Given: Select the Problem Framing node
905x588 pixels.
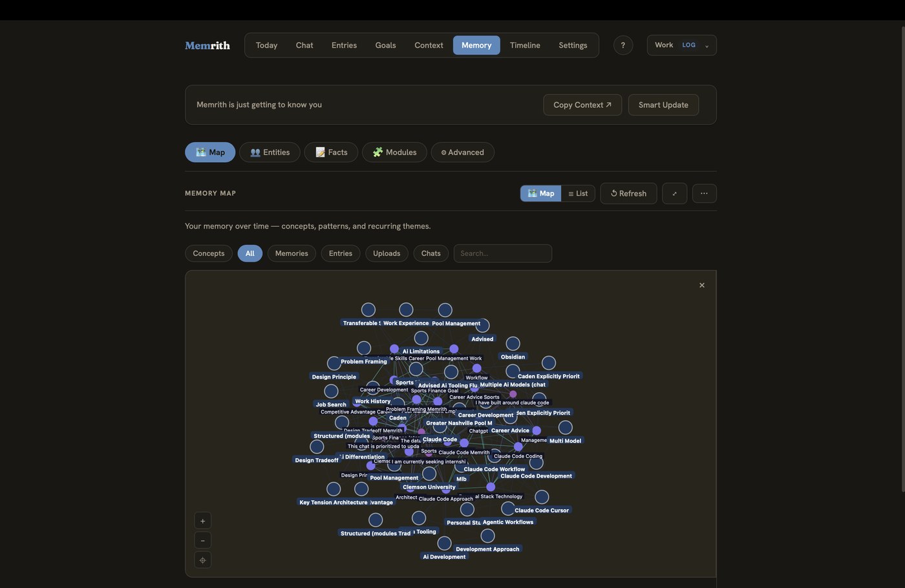Looking at the screenshot, I should click(x=364, y=348).
